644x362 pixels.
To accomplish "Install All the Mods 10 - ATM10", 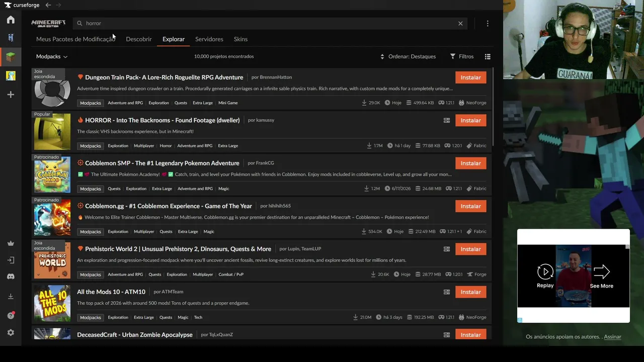I will [471, 292].
